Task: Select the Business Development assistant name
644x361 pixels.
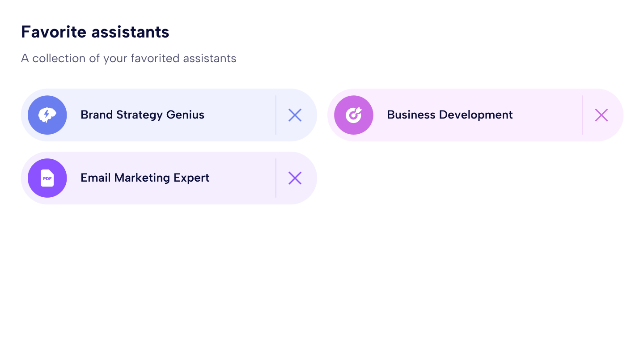Action: click(449, 115)
